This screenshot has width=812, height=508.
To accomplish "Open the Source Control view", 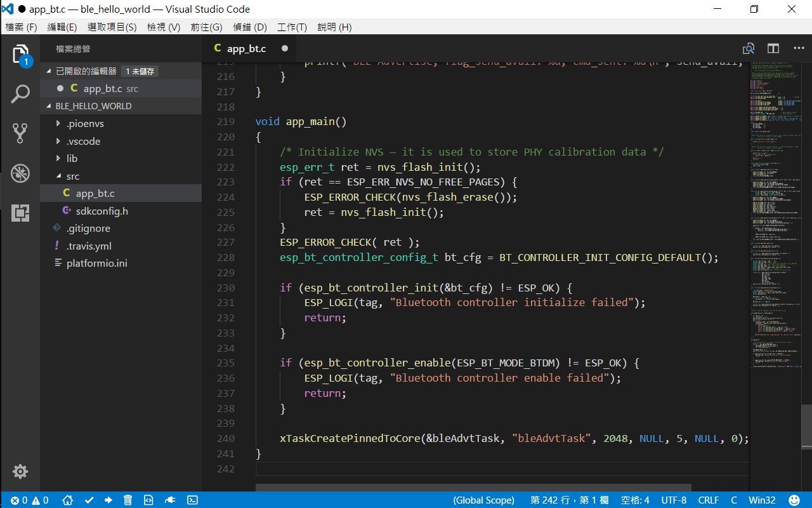I will point(20,133).
